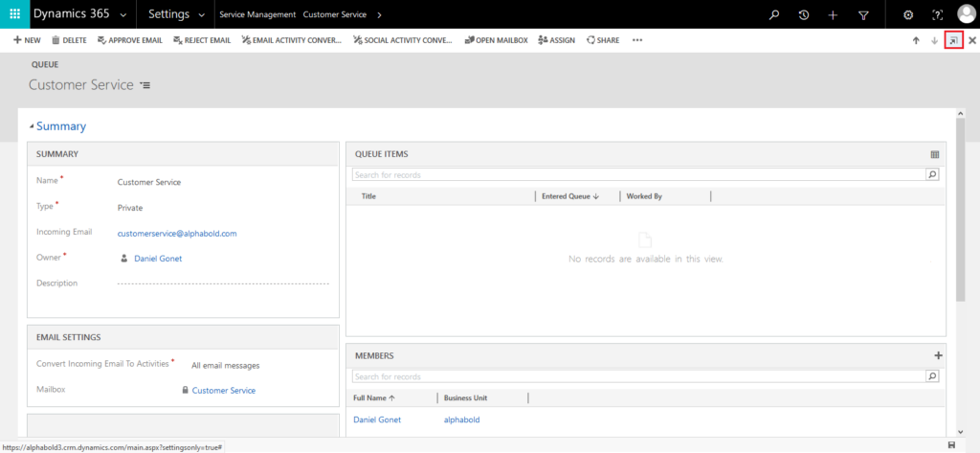980x453 pixels.
Task: Open owner Daniel Gonet link
Action: pyautogui.click(x=158, y=259)
